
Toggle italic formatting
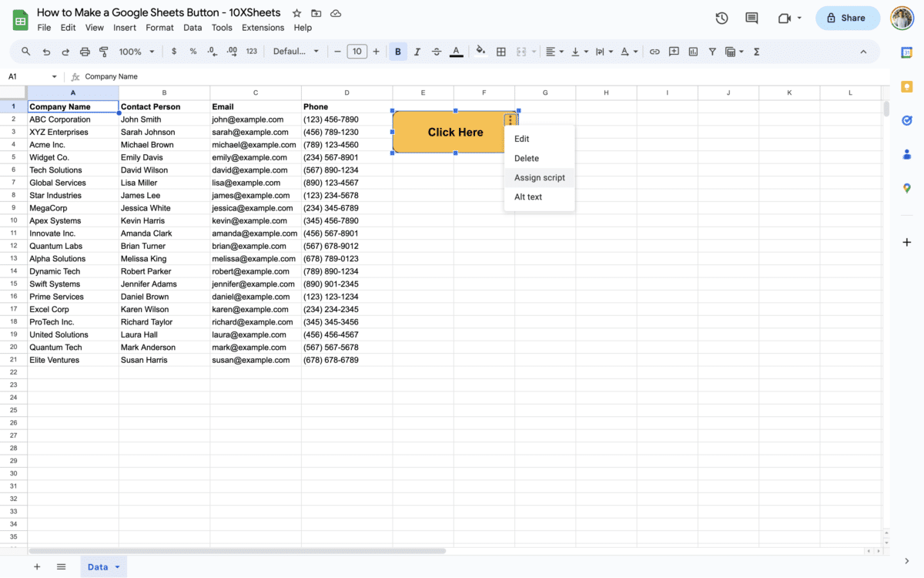(417, 51)
